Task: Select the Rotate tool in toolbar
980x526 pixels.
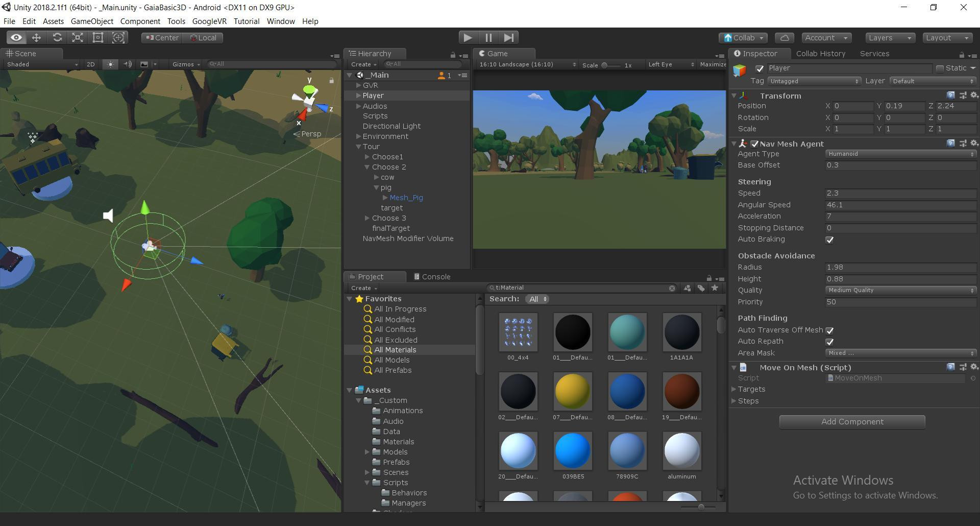Action: click(x=57, y=38)
